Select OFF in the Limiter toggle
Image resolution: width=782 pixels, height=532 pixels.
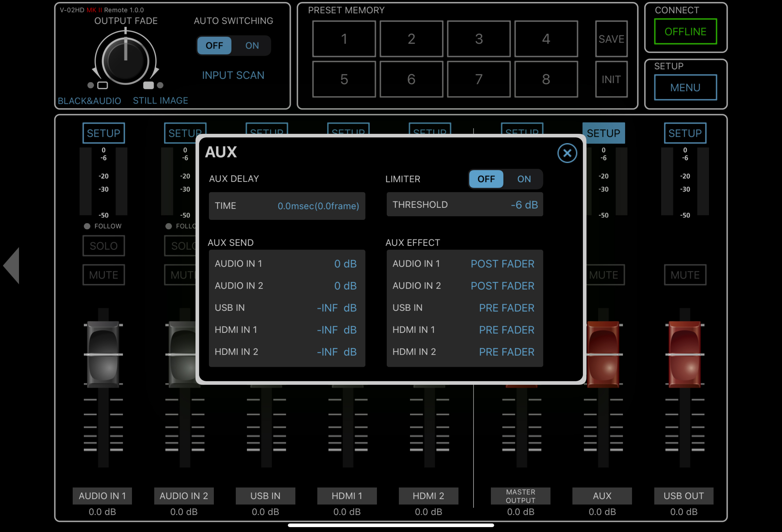pos(486,179)
